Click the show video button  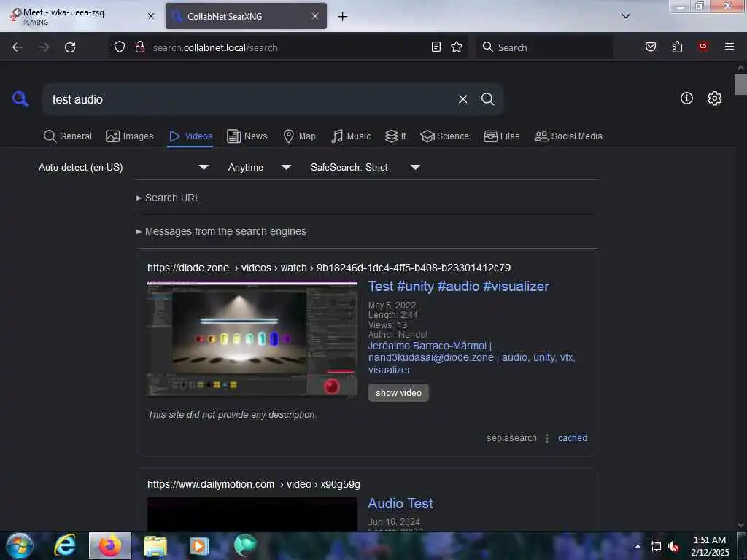(x=398, y=393)
